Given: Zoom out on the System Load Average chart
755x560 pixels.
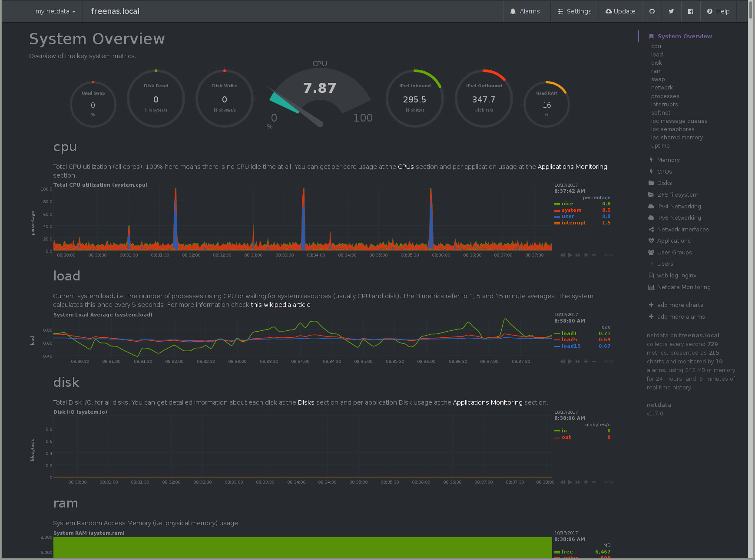Looking at the screenshot, I should 593,361.
